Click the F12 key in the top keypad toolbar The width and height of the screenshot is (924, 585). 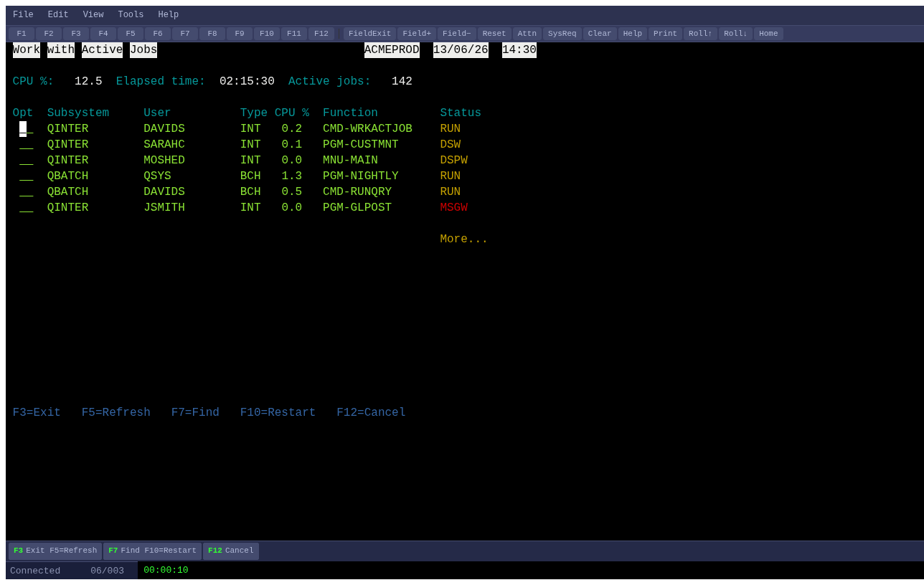(321, 34)
